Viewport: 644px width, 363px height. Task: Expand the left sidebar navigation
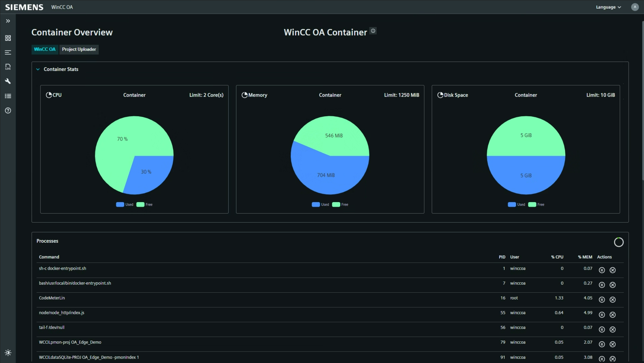8,21
